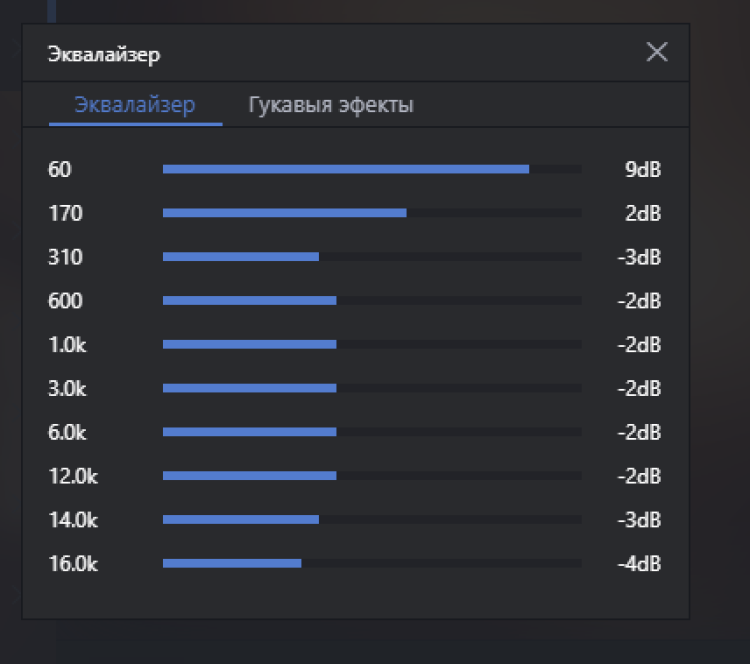Adjust the 3.0k band slider
This screenshot has height=664, width=750.
372,388
